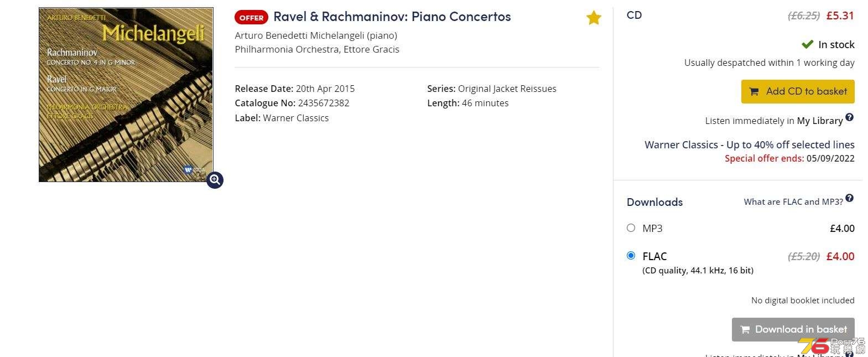
Task: Open the Ravel & Rachmaninov album title
Action: pyautogui.click(x=392, y=17)
